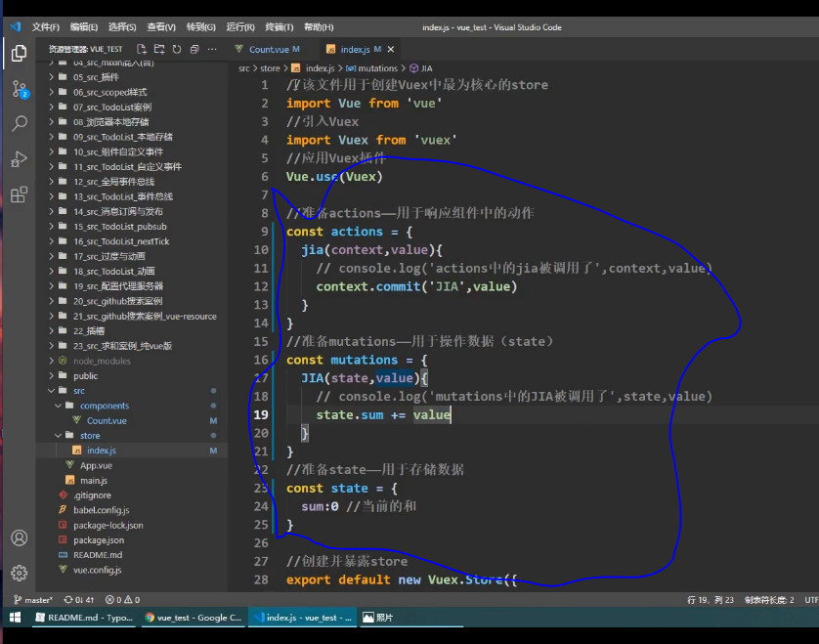The height and width of the screenshot is (644, 819).
Task: Open the Edit menu (编辑)
Action: point(84,27)
